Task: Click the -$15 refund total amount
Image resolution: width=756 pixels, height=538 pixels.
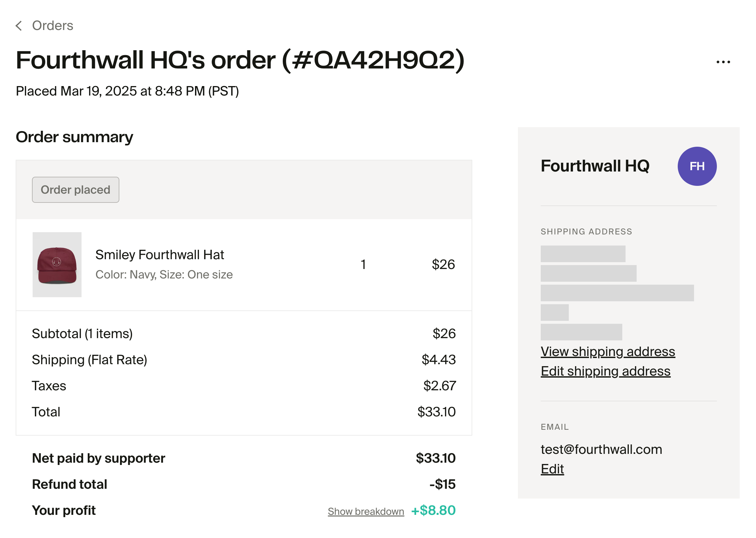Action: pos(442,484)
